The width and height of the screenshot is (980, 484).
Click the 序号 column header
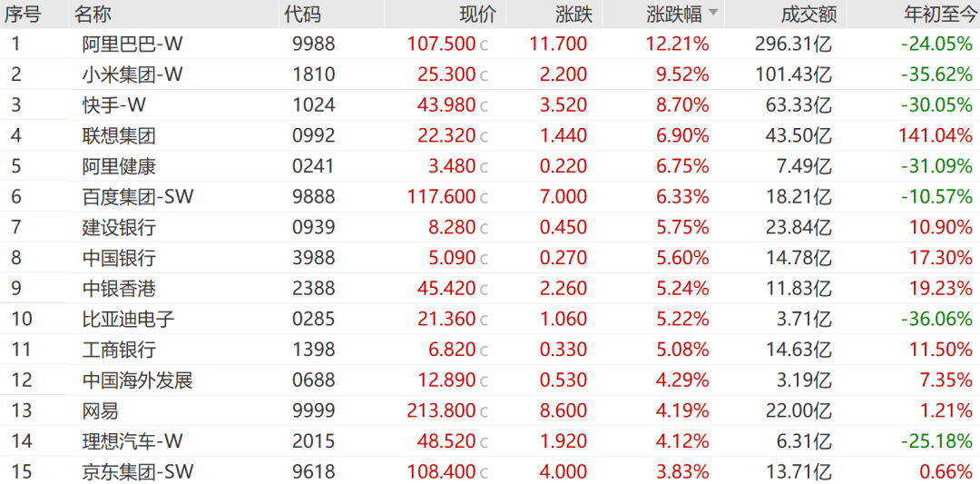(x=23, y=15)
